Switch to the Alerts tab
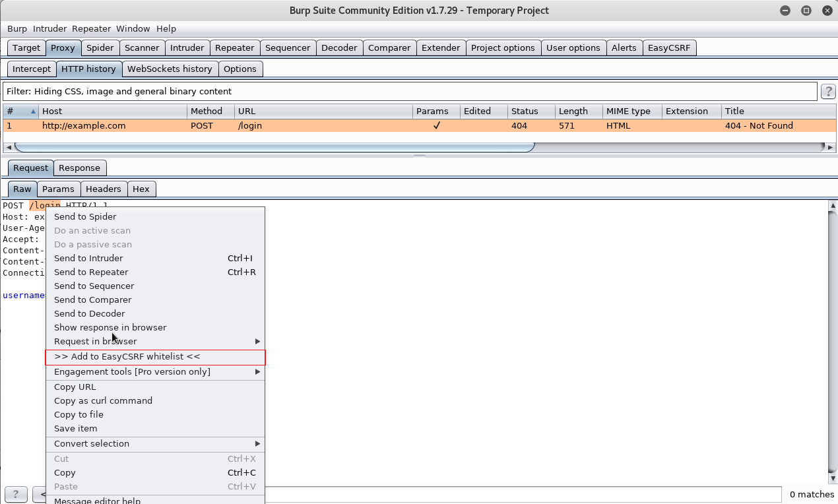Viewport: 838px width, 504px height. tap(624, 47)
